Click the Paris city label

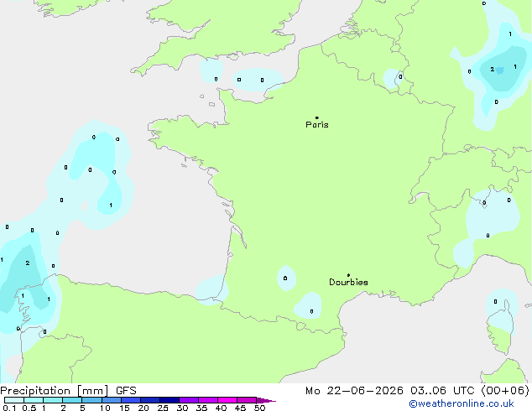317,125
